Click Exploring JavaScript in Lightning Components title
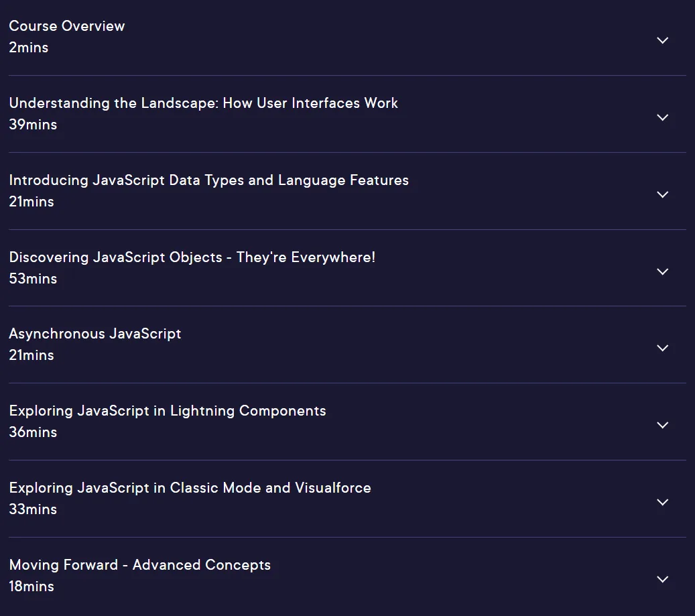Image resolution: width=695 pixels, height=616 pixels. coord(168,411)
